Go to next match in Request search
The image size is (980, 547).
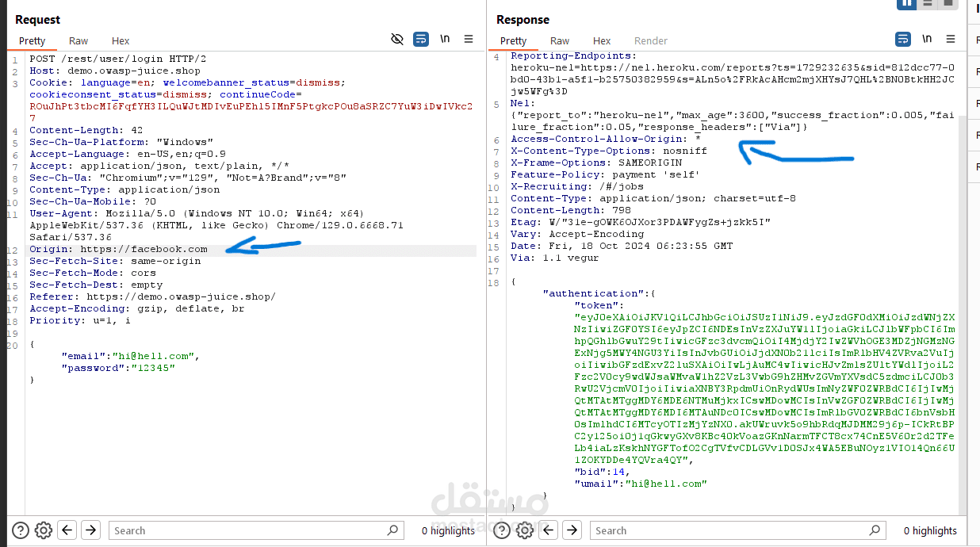[91, 530]
